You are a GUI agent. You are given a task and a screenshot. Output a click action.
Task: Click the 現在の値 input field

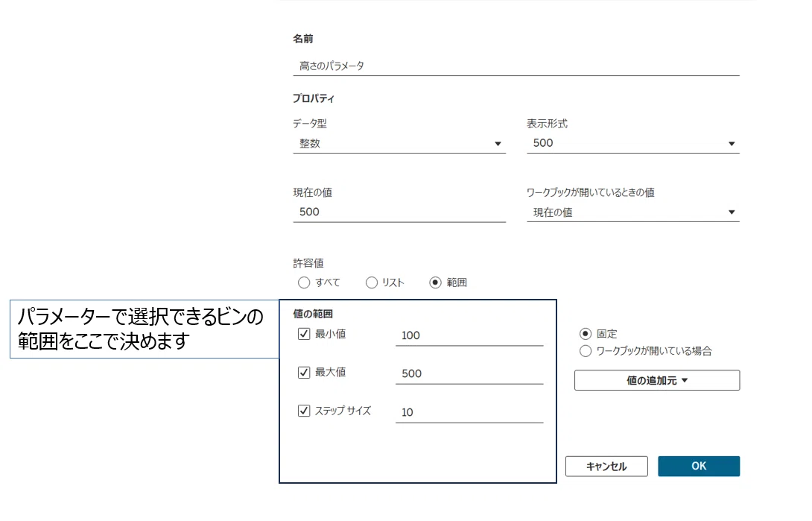pyautogui.click(x=399, y=212)
